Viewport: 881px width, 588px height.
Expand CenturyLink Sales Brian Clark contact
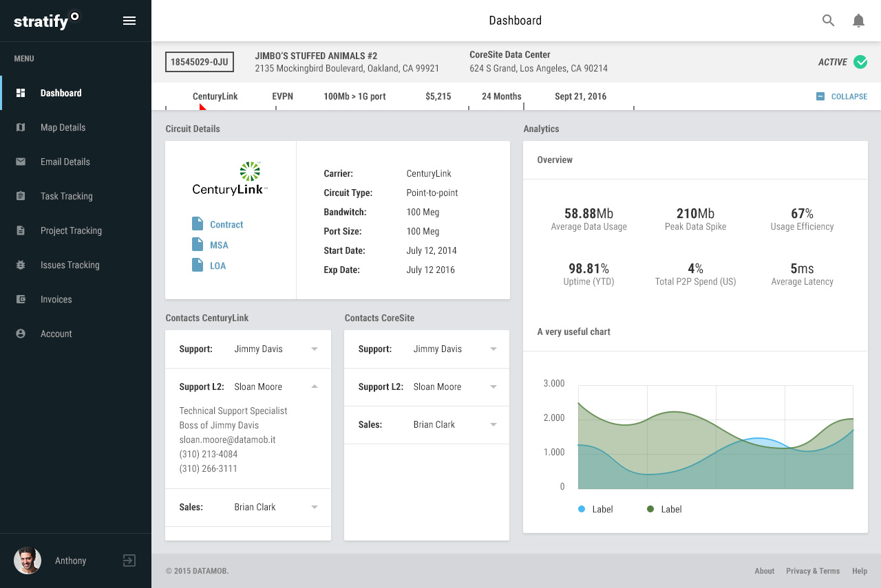pyautogui.click(x=315, y=508)
